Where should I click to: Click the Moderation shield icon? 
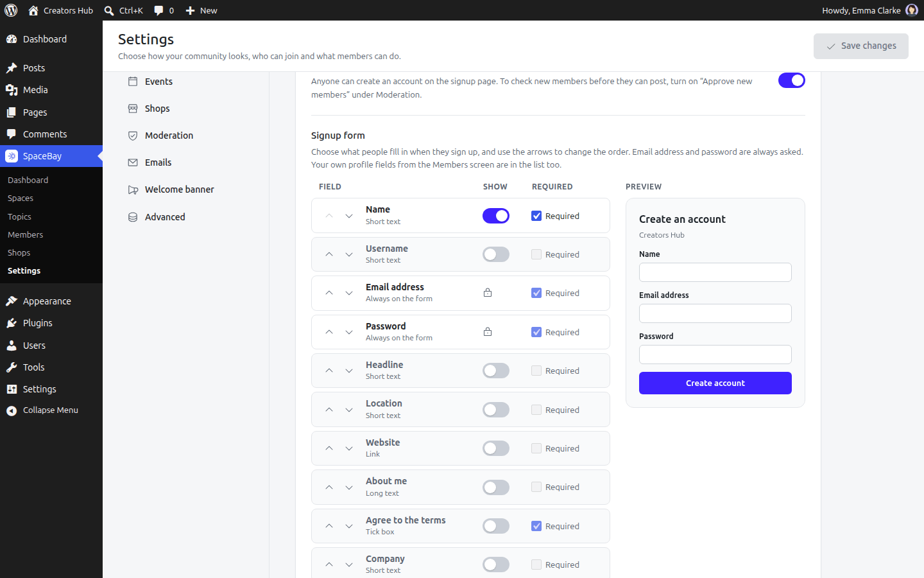pyautogui.click(x=133, y=136)
